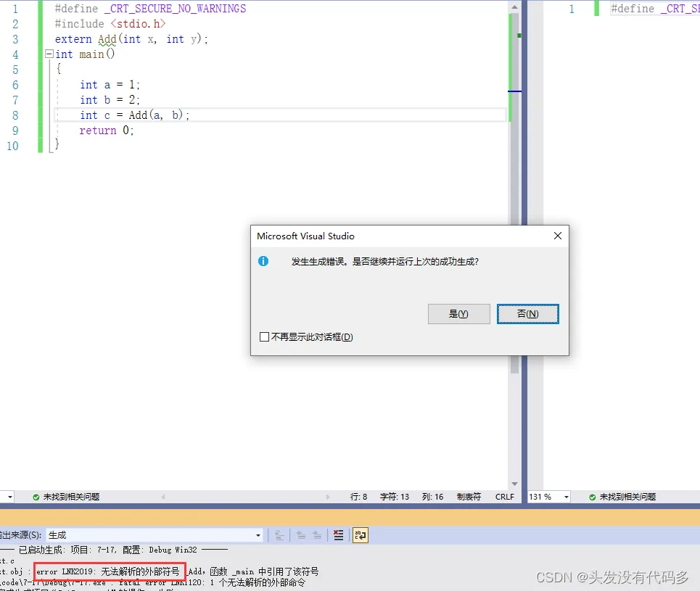Click the 否(N) button in the dialog
The height and width of the screenshot is (591, 700).
click(x=527, y=314)
